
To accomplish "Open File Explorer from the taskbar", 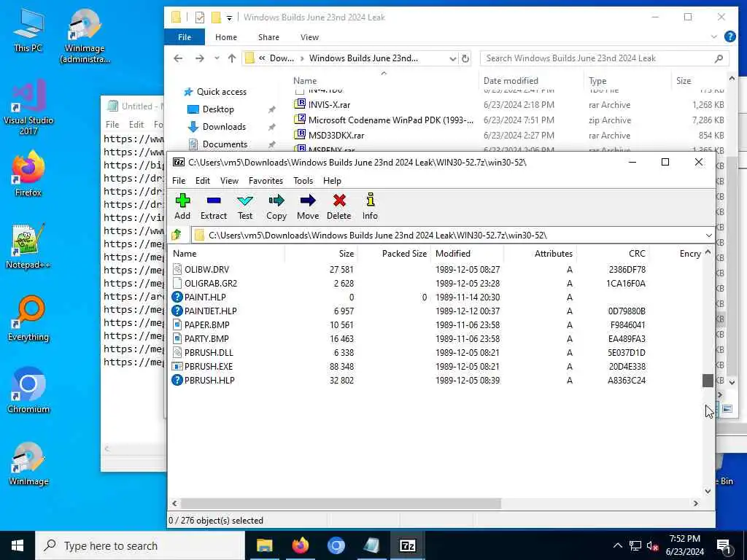I will point(264,545).
